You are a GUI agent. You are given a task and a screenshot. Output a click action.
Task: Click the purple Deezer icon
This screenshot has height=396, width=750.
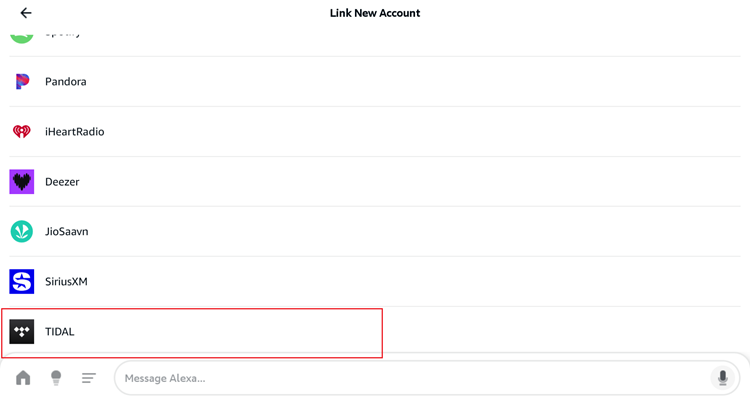click(22, 182)
